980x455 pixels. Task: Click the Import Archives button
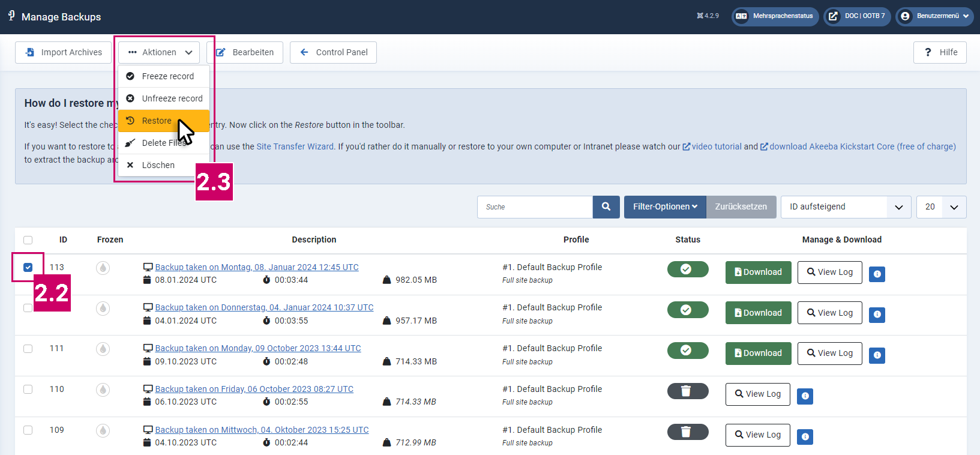63,52
